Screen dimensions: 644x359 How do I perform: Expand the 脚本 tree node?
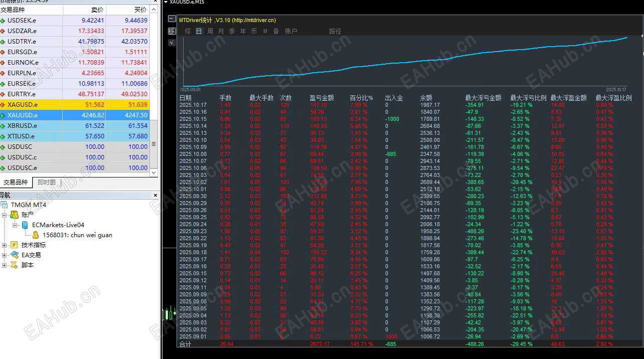5,265
